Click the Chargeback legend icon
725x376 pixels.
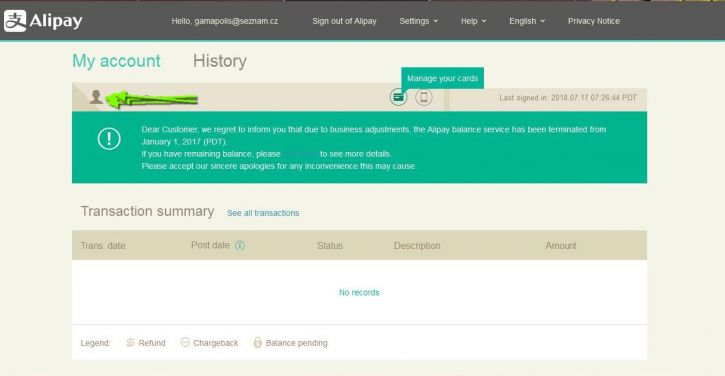185,342
